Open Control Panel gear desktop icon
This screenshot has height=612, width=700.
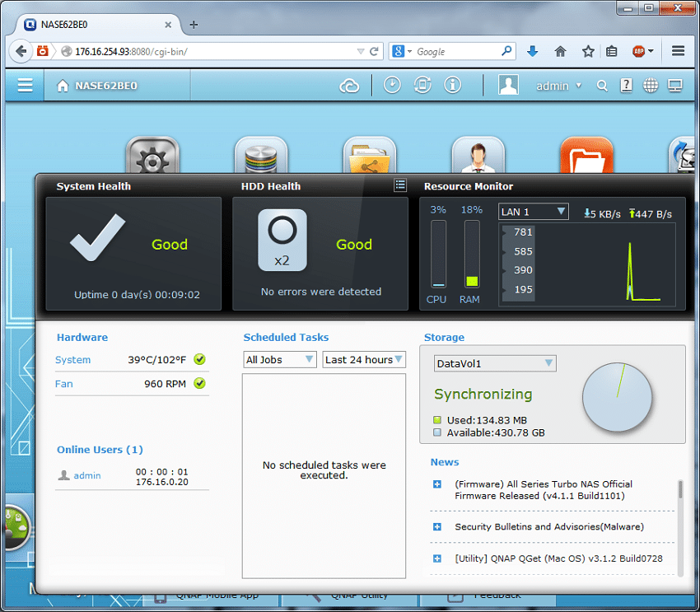point(152,155)
